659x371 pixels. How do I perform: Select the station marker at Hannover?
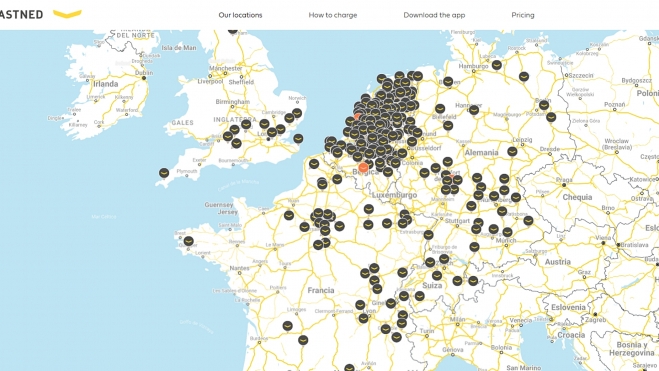pyautogui.click(x=474, y=110)
